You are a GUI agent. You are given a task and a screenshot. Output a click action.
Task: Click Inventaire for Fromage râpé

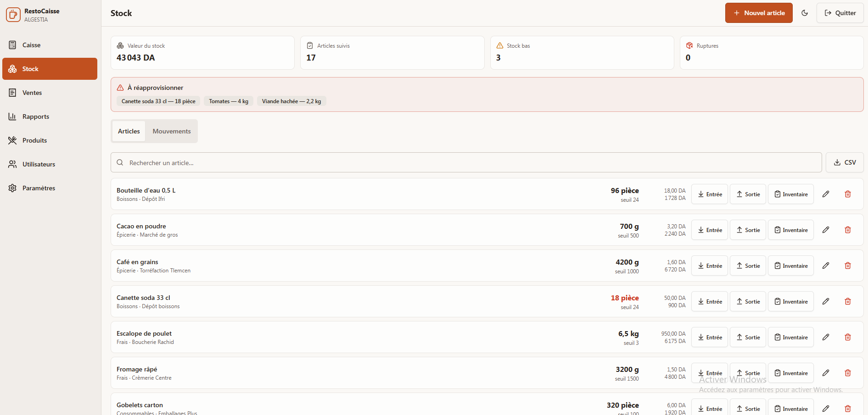click(x=791, y=373)
